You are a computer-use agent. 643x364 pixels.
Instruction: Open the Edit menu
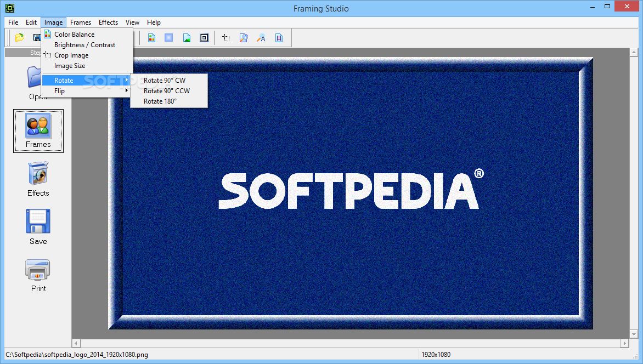(x=31, y=22)
